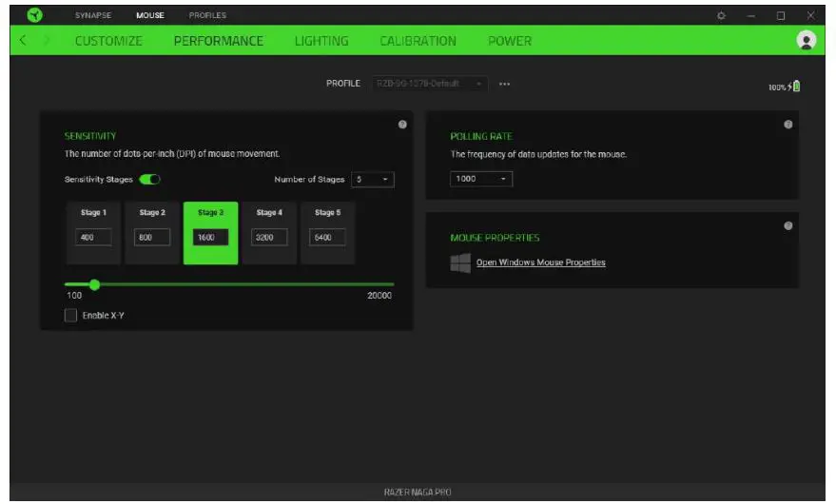
Task: Open the user account avatar
Action: [807, 41]
